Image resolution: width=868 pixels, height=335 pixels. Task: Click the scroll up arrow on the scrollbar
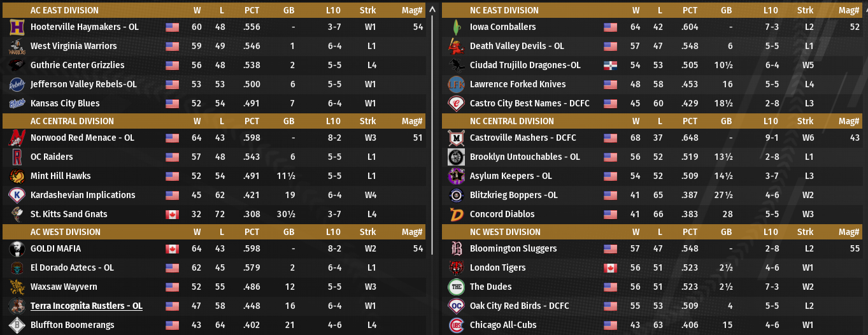click(x=433, y=10)
